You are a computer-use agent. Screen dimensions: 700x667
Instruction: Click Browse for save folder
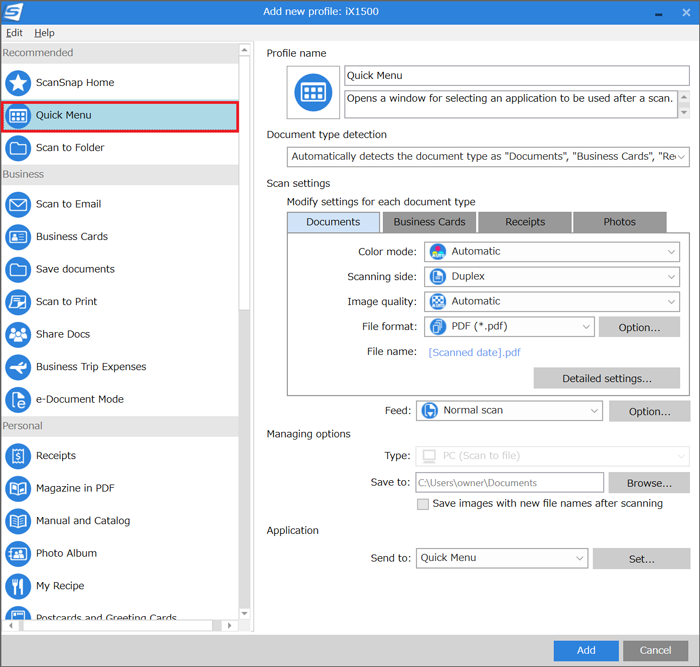(x=649, y=483)
